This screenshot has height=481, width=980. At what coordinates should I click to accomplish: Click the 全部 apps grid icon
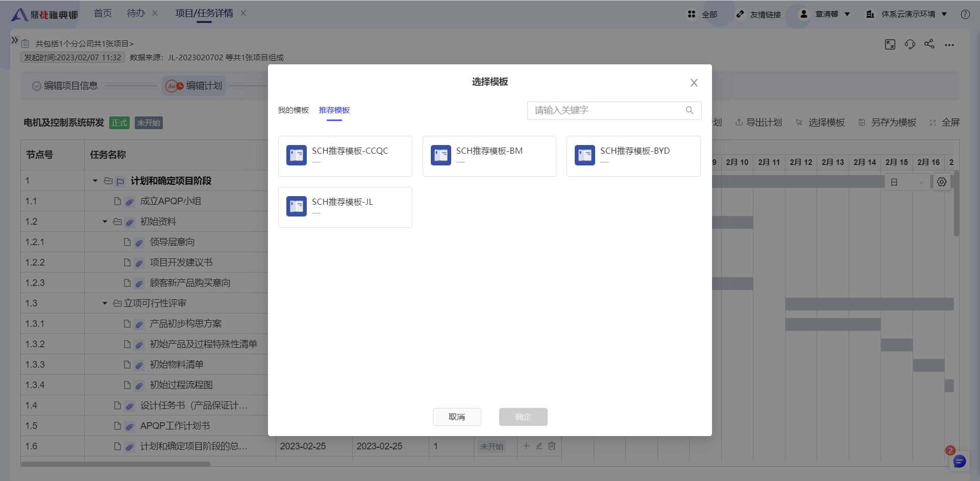[692, 14]
